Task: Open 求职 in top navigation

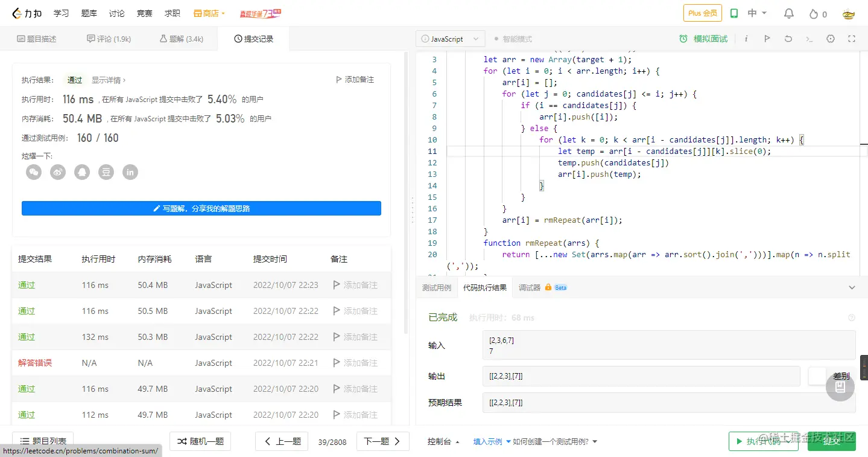Action: [x=172, y=13]
